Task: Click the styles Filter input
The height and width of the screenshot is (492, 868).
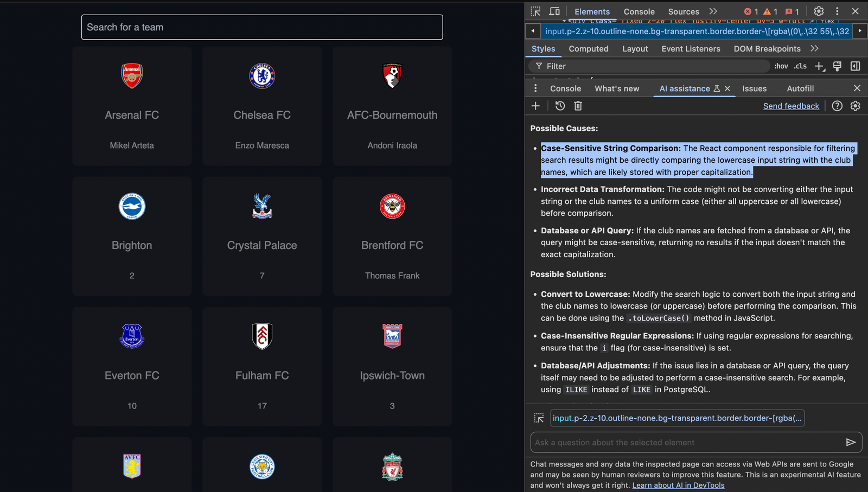Action: (x=649, y=66)
